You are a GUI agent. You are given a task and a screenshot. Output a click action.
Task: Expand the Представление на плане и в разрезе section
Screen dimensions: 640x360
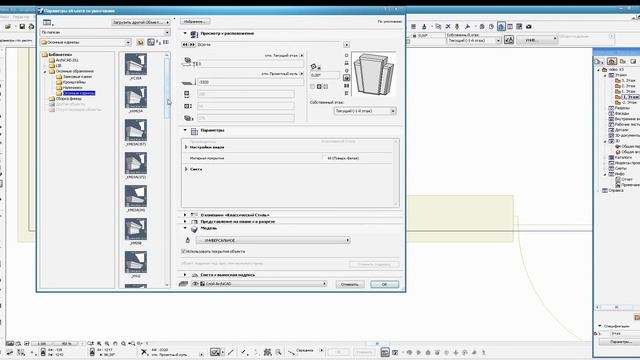(185, 221)
